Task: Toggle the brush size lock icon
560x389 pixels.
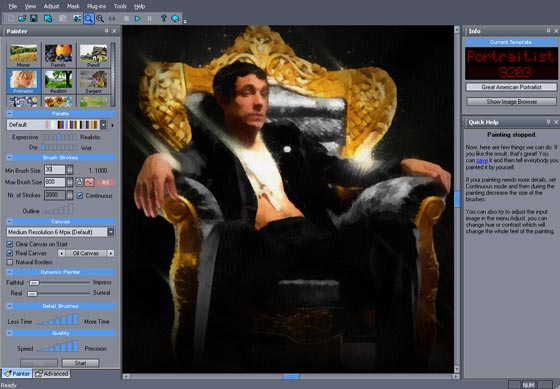Action: pyautogui.click(x=79, y=182)
